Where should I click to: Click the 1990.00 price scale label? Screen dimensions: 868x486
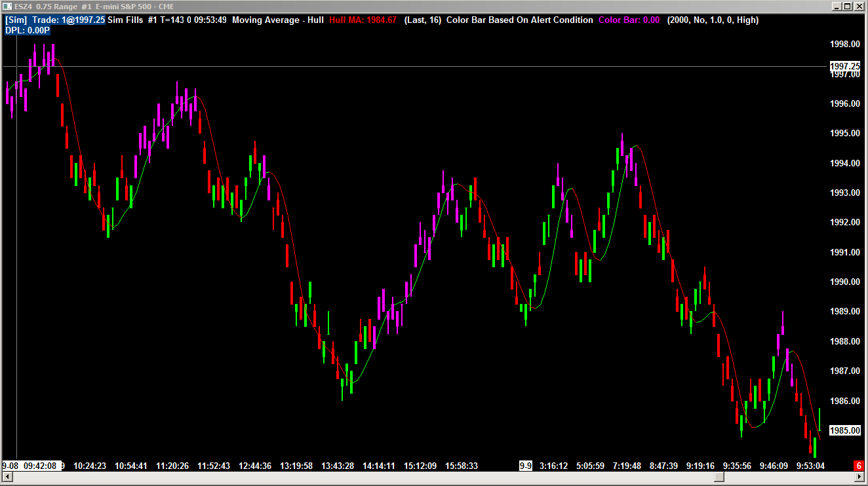pyautogui.click(x=845, y=282)
